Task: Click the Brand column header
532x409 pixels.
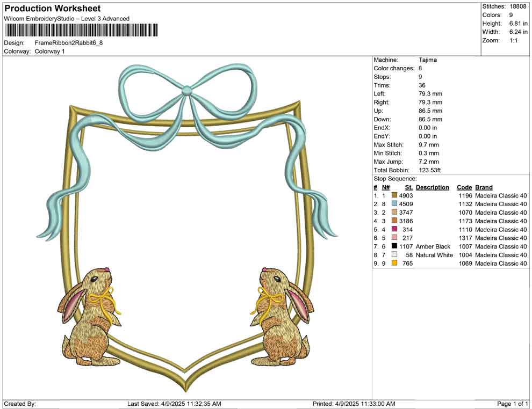Action: point(483,187)
